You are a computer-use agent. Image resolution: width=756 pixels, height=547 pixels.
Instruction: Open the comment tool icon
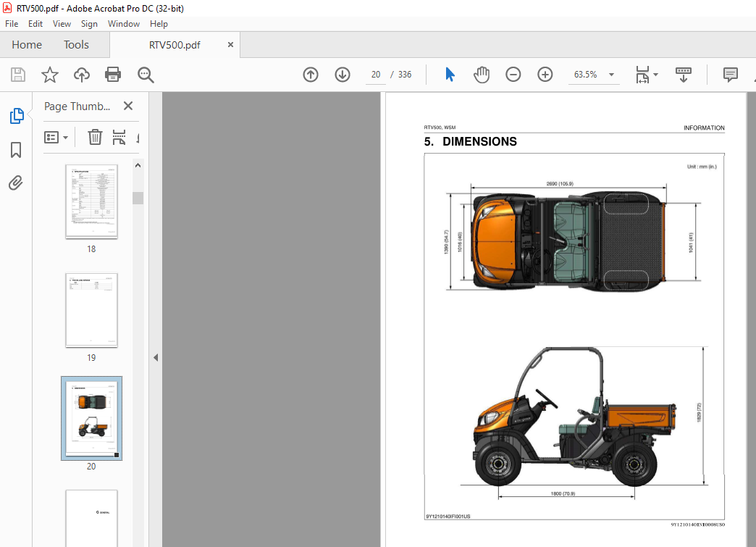731,75
